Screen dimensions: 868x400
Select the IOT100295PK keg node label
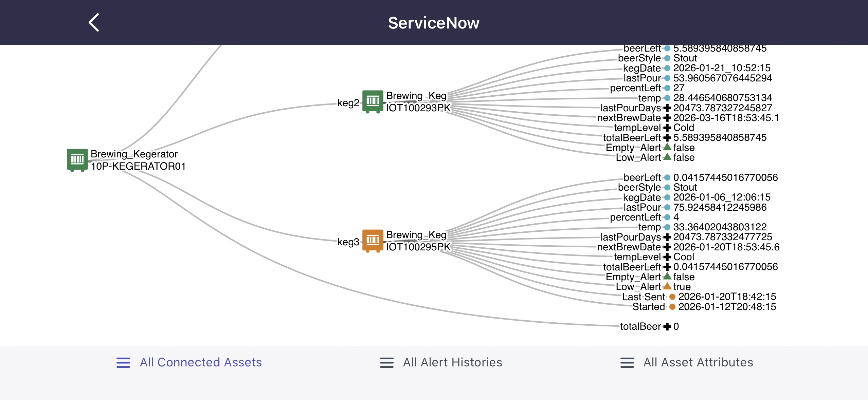[418, 247]
